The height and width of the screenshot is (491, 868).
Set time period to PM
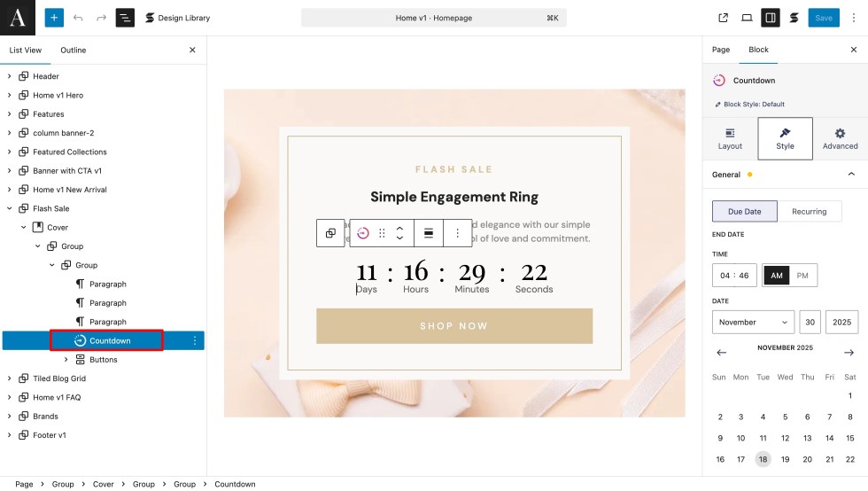point(802,276)
